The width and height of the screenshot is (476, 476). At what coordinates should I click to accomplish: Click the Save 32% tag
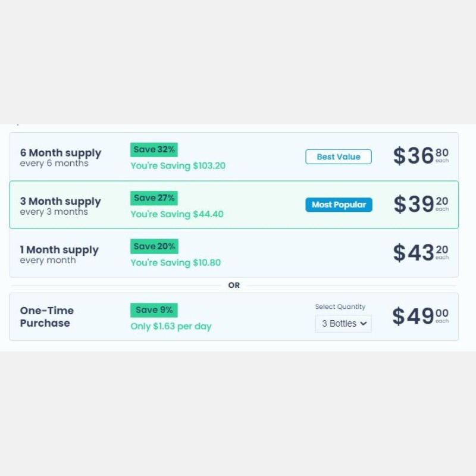click(154, 150)
